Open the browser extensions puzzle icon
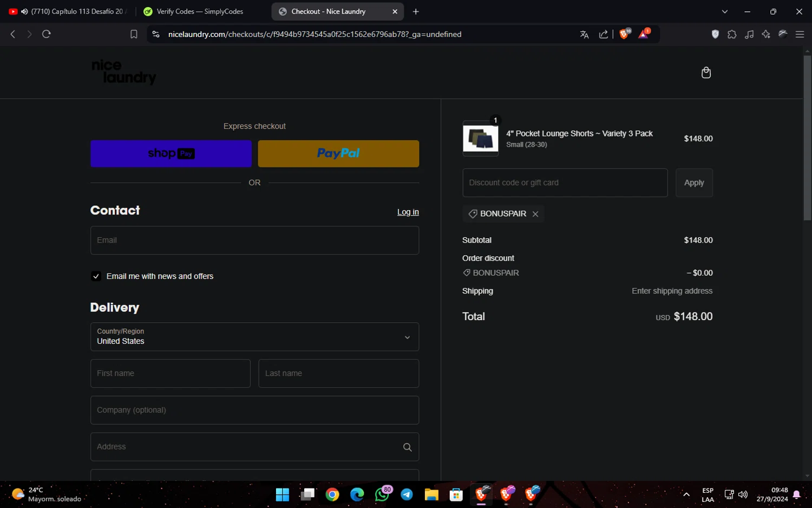 [732, 34]
